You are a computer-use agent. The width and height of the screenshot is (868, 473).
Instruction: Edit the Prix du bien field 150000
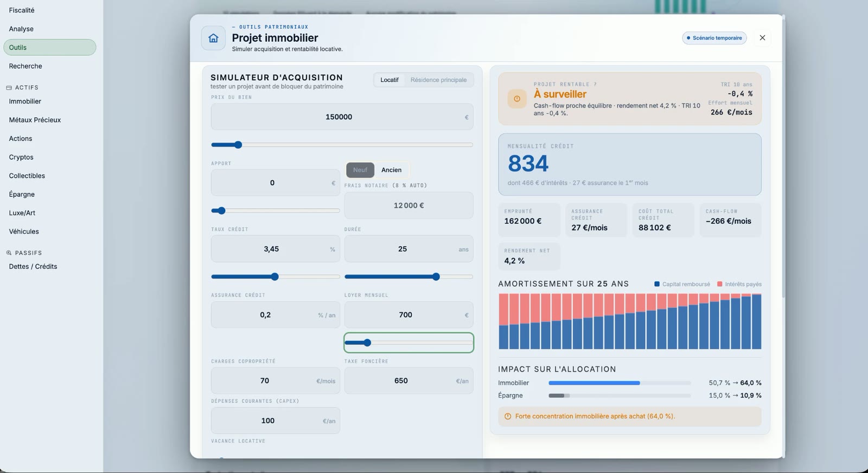point(342,117)
